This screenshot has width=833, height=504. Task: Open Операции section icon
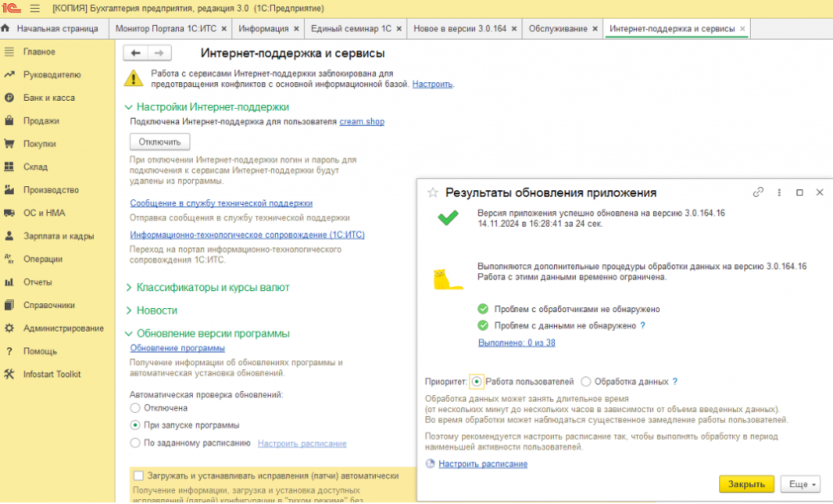(9, 259)
